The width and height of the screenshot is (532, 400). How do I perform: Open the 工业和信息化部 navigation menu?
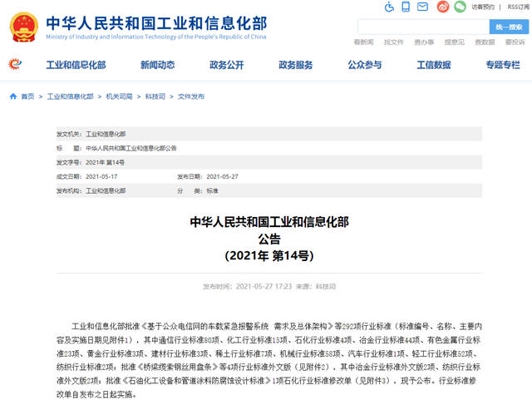click(76, 65)
